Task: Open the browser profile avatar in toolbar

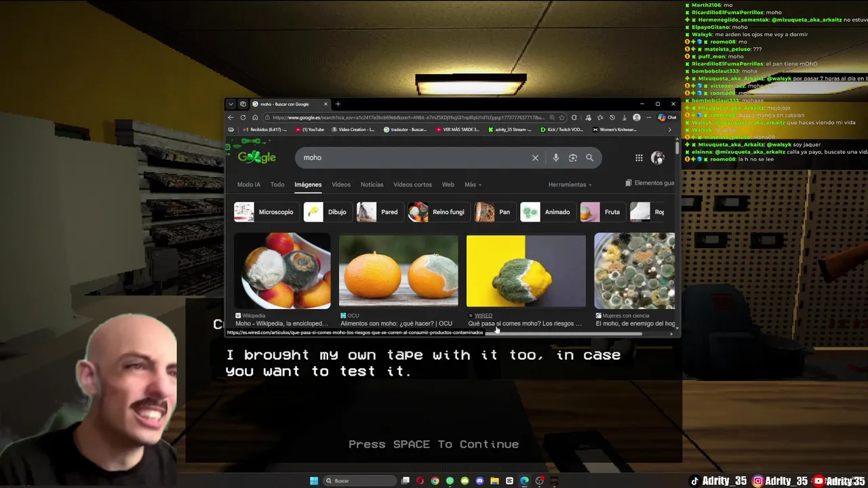Action: [636, 117]
